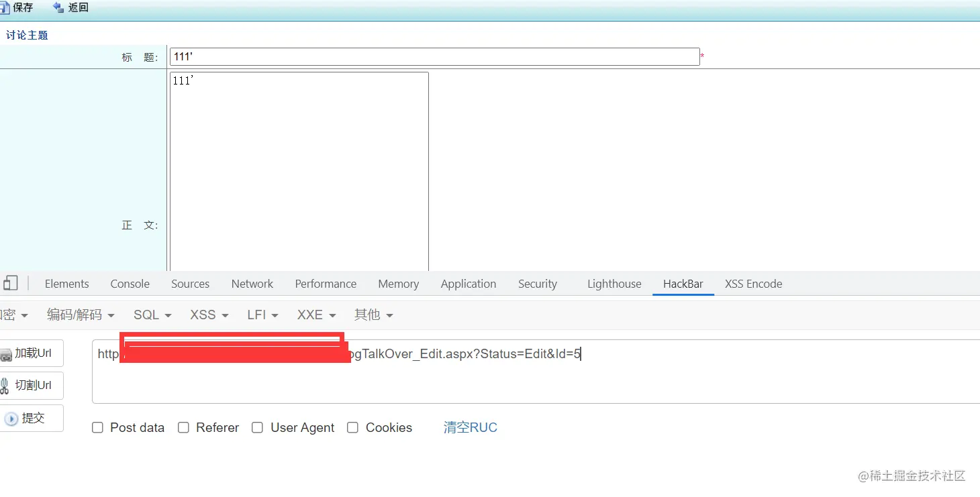The height and width of the screenshot is (497, 980).
Task: Open the LFI dropdown menu
Action: (262, 315)
